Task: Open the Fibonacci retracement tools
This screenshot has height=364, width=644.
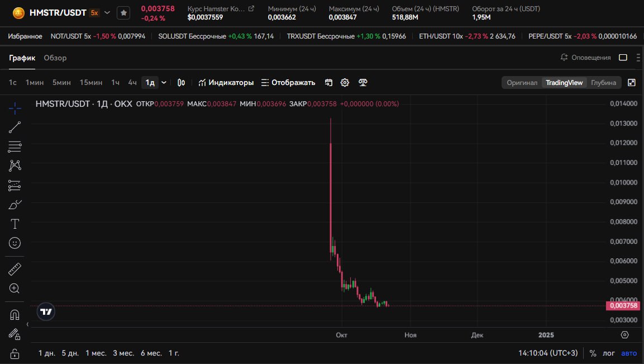Action: [15, 146]
